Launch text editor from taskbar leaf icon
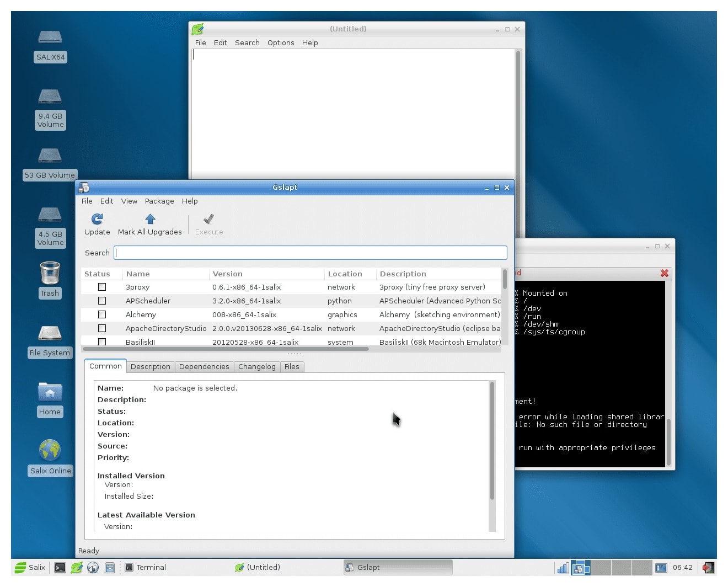This screenshot has height=587, width=728. [77, 567]
